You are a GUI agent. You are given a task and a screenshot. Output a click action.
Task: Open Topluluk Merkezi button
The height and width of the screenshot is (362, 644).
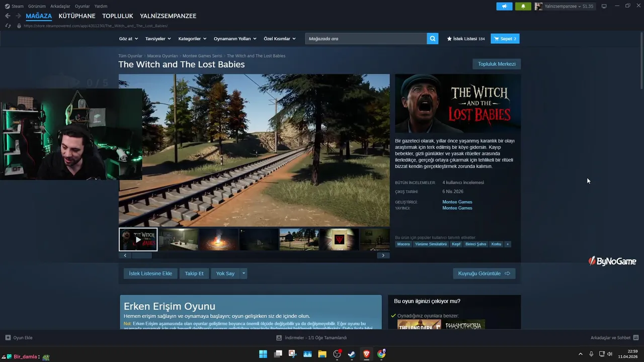[x=497, y=64]
